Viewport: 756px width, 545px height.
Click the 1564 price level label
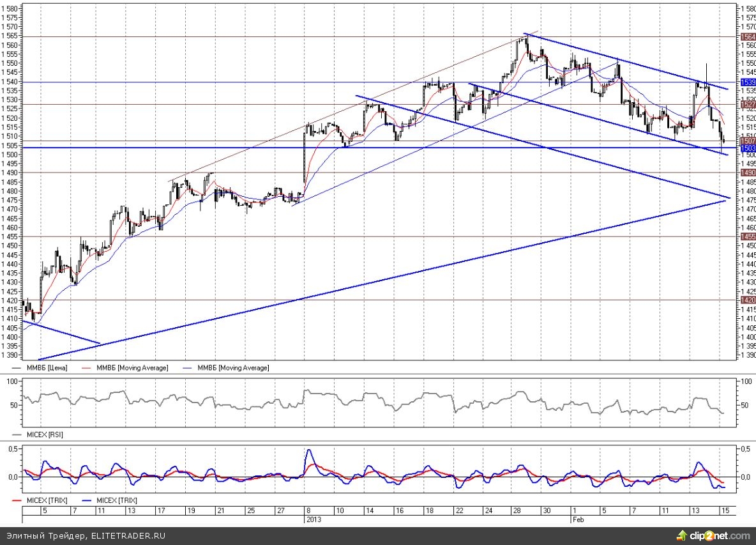(747, 37)
